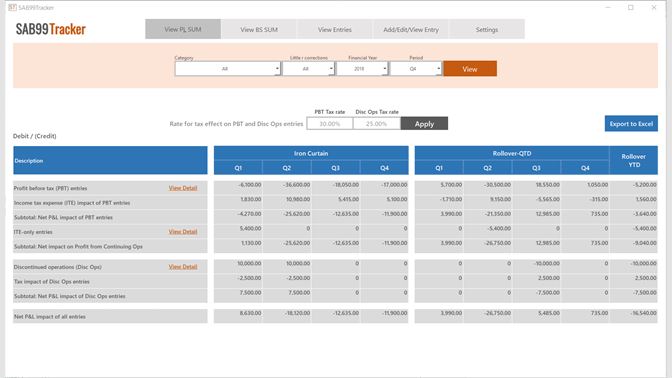Select Rollover-QTD Q3 column header
Image resolution: width=672 pixels, height=378 pixels.
[x=536, y=168]
